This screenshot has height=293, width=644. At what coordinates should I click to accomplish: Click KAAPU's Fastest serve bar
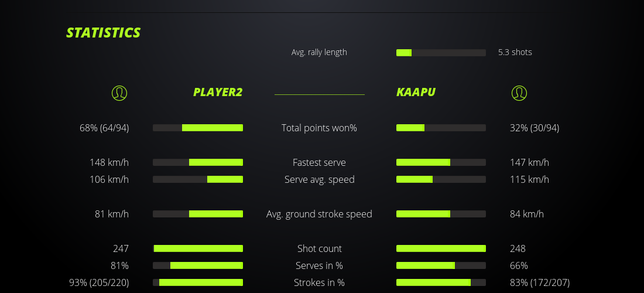coord(441,162)
